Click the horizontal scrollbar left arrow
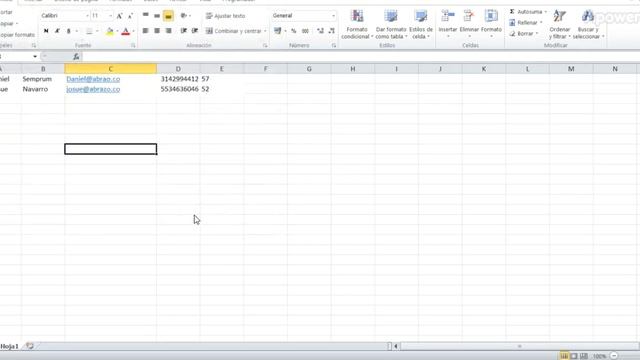640x360 pixels. [x=396, y=347]
